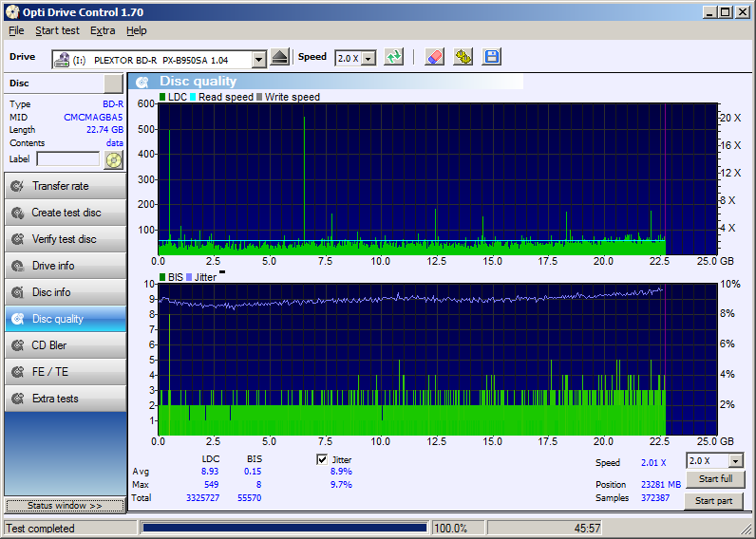Open the Transfer rate panel
Viewport: 756px width, 539px height.
pos(66,186)
